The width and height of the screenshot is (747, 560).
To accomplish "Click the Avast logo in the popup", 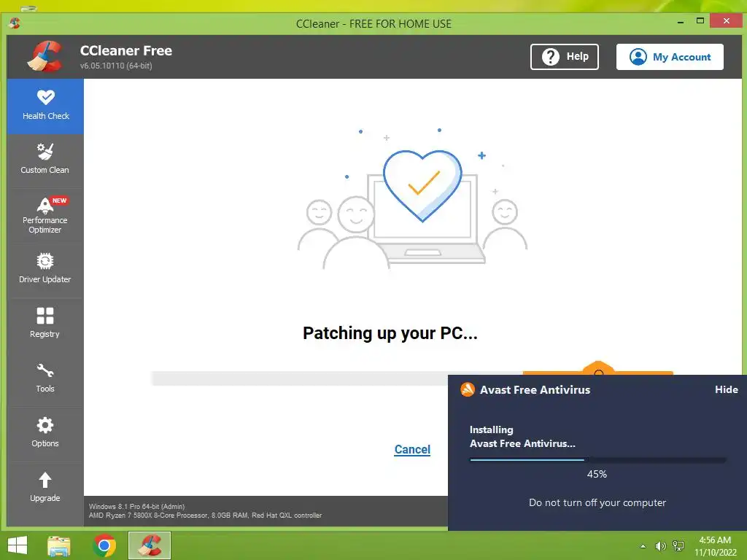I will pos(468,389).
